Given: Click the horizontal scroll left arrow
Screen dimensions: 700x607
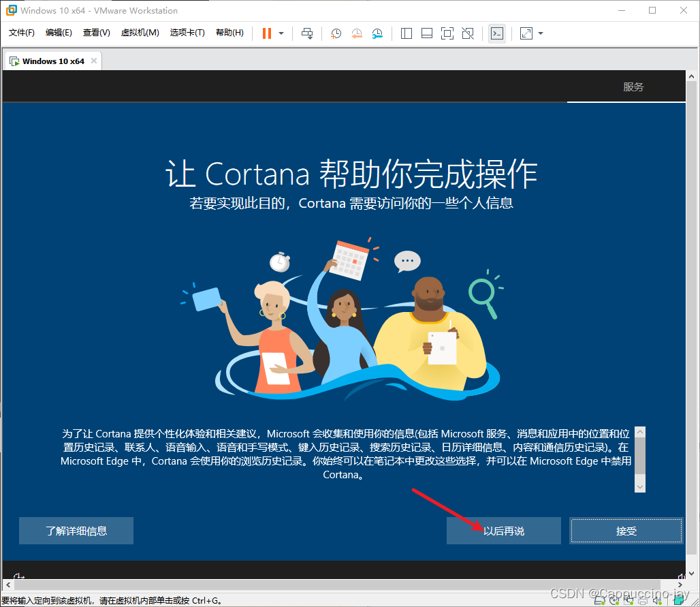Looking at the screenshot, I should coord(8,585).
